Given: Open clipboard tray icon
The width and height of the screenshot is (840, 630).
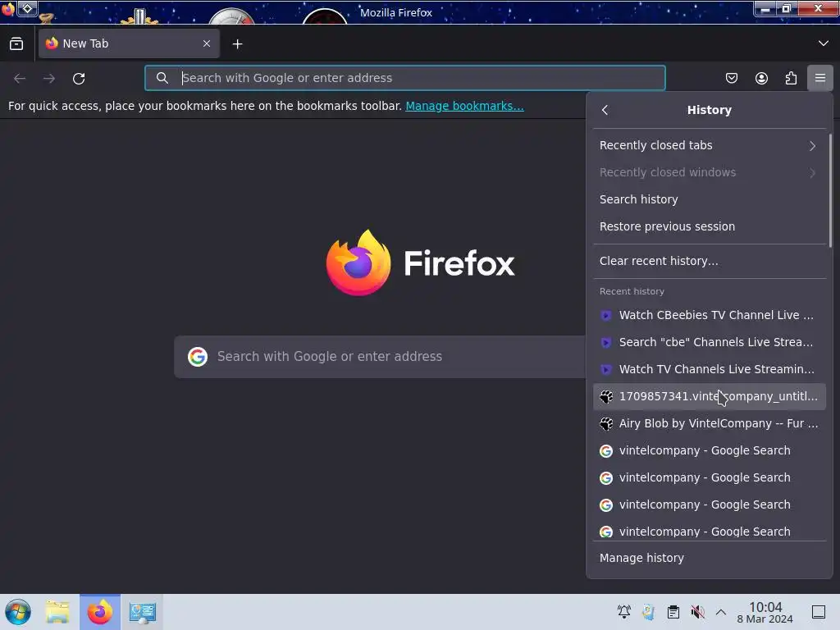Looking at the screenshot, I should click(673, 612).
